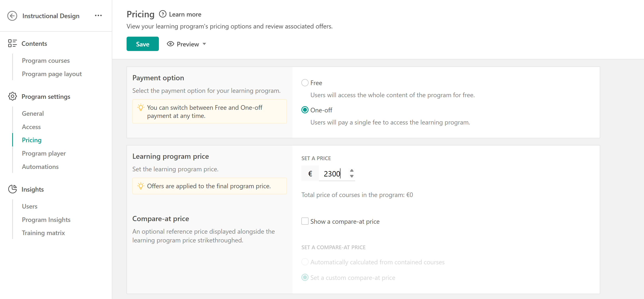Decrease price with the down stepper arrow

pyautogui.click(x=352, y=176)
